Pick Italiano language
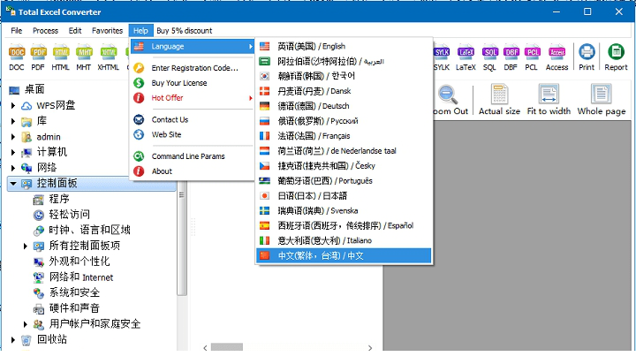636x364 pixels. click(x=344, y=240)
